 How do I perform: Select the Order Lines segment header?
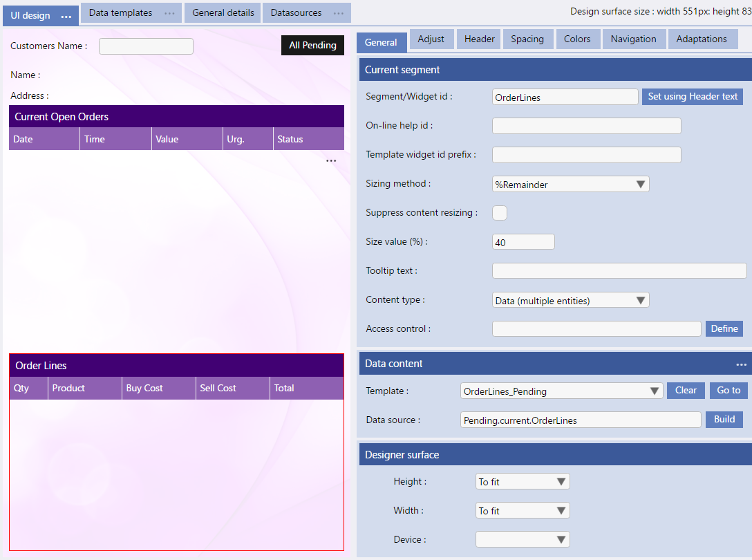coord(176,366)
